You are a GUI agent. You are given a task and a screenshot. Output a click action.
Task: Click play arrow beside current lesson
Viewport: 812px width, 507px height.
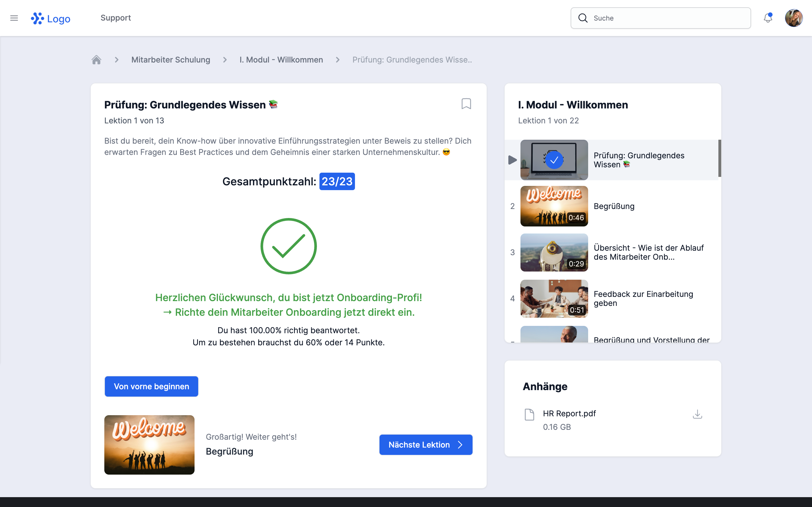click(512, 160)
